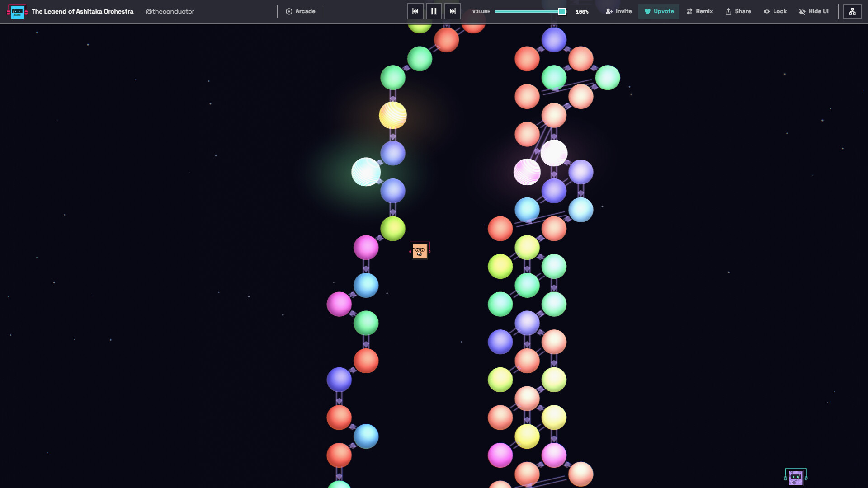The width and height of the screenshot is (868, 488).
Task: Share the song
Action: [738, 11]
